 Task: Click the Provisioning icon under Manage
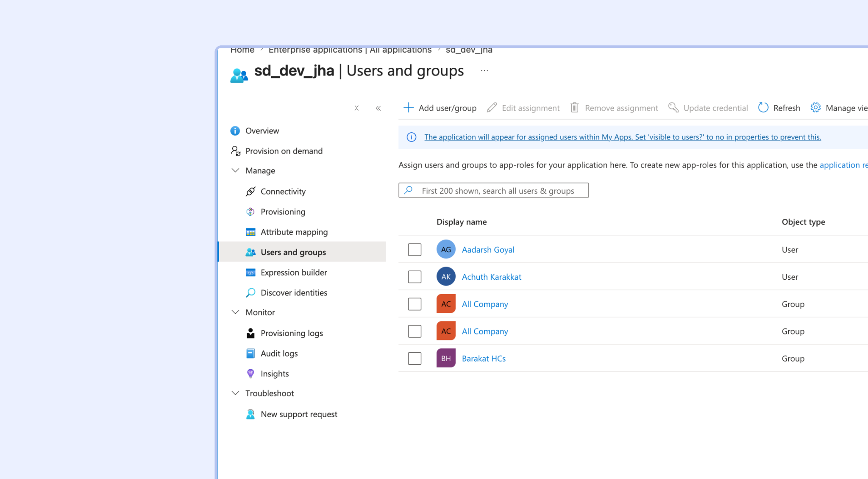250,212
